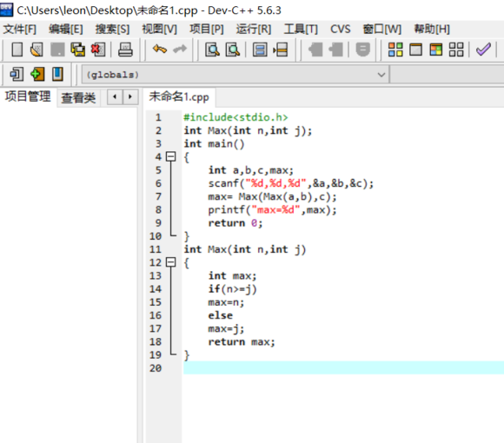Click the Find magnifier toolbar icon
Screen dimensions: 504x443
[x=212, y=50]
